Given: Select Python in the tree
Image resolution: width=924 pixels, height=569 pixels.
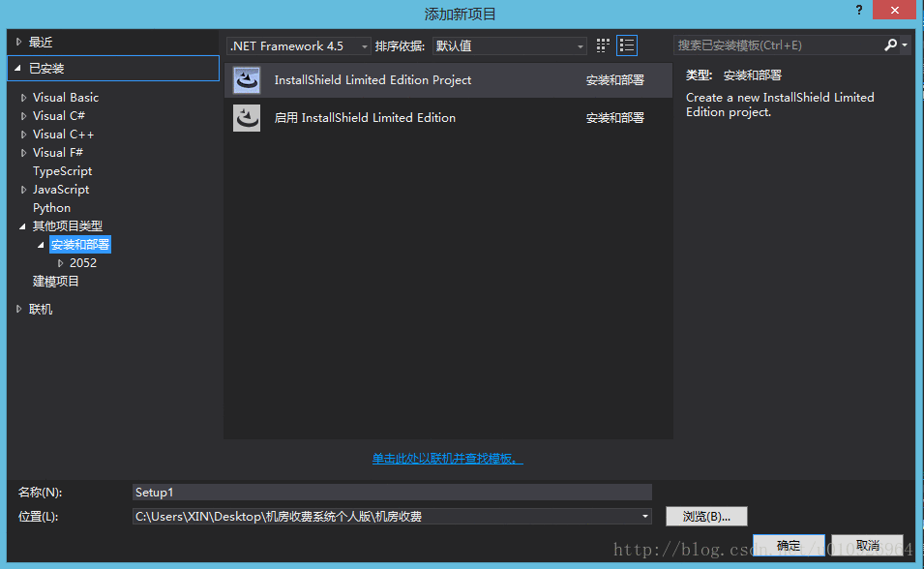Looking at the screenshot, I should 51,207.
